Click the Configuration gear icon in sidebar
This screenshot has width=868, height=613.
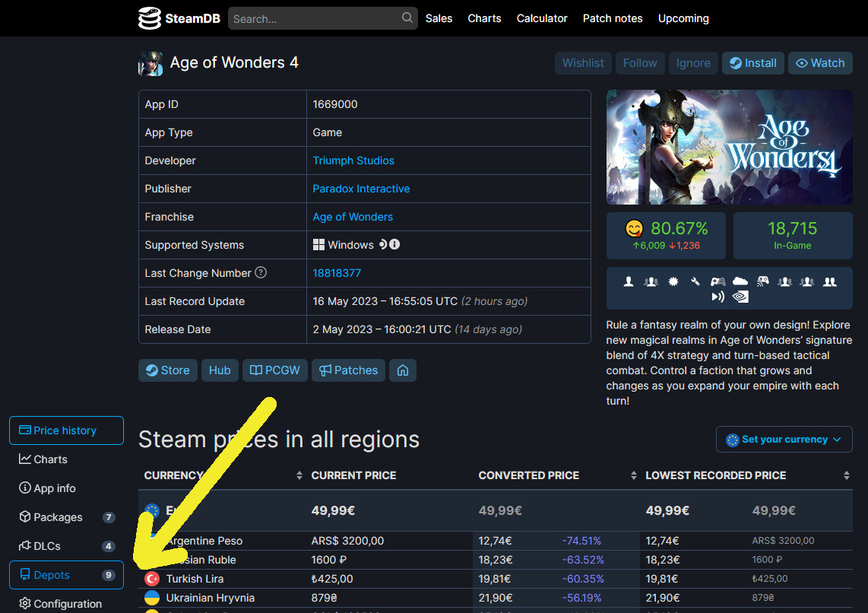click(x=25, y=604)
